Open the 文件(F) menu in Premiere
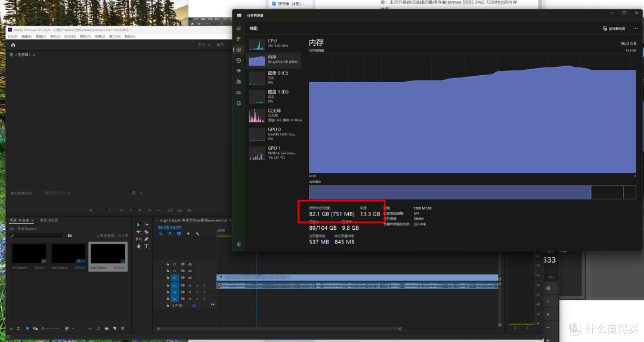 point(13,36)
